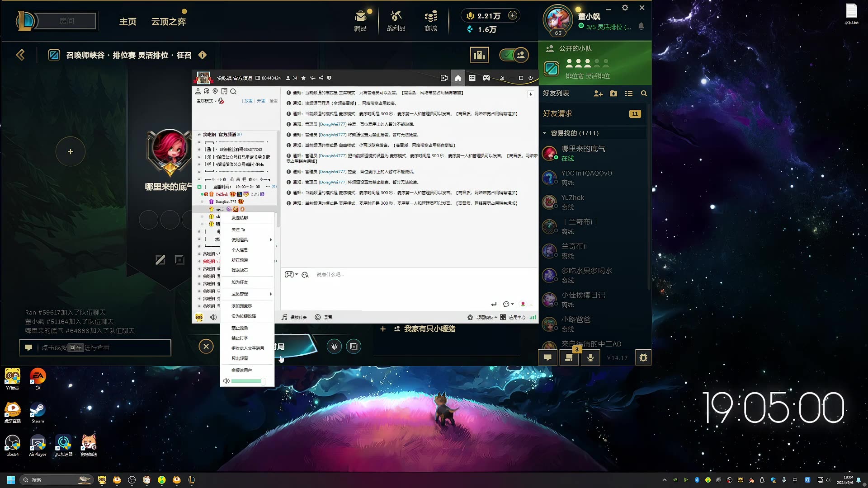Search friends with the magnifier icon
This screenshot has width=868, height=488.
click(x=644, y=94)
